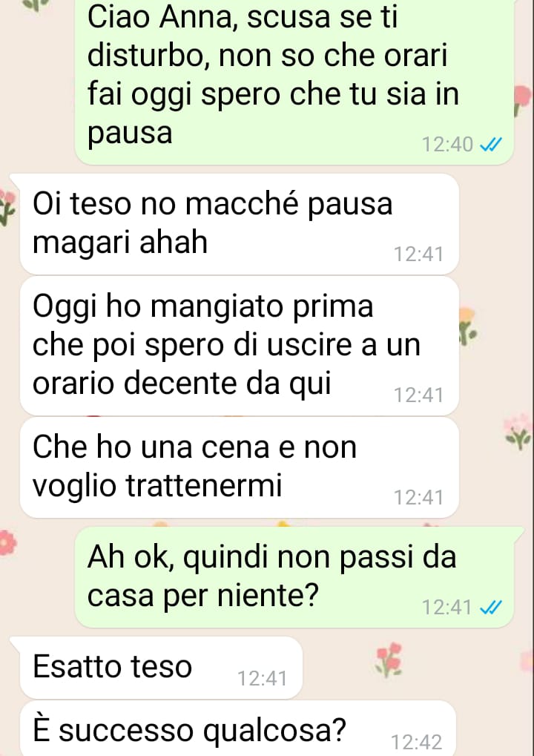Viewport: 534px width, 756px height.
Task: Tap the yellow flower on the right wallpaper
Action: pyautogui.click(x=467, y=326)
